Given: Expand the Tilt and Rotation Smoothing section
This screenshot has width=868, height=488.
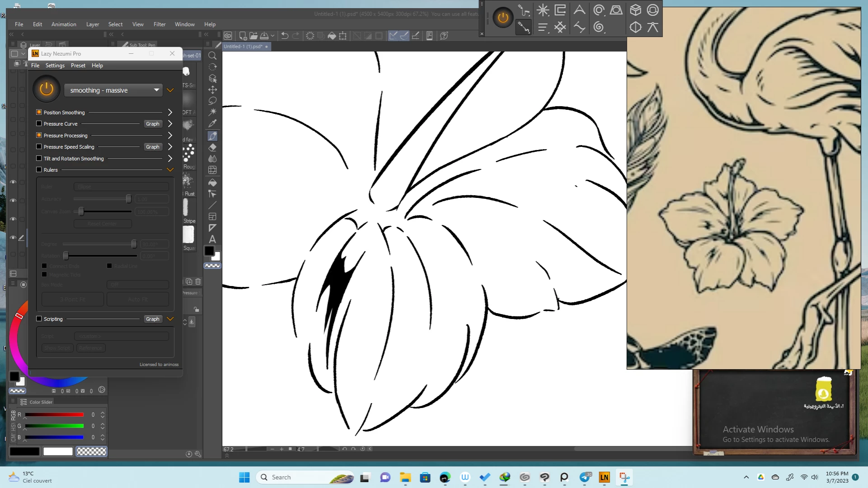Looking at the screenshot, I should (x=170, y=159).
